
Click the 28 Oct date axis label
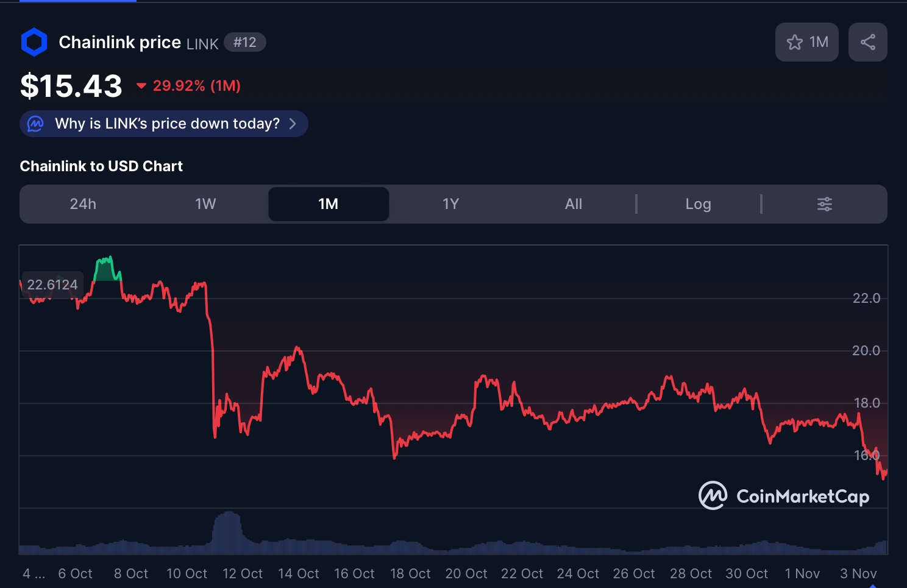click(x=691, y=574)
